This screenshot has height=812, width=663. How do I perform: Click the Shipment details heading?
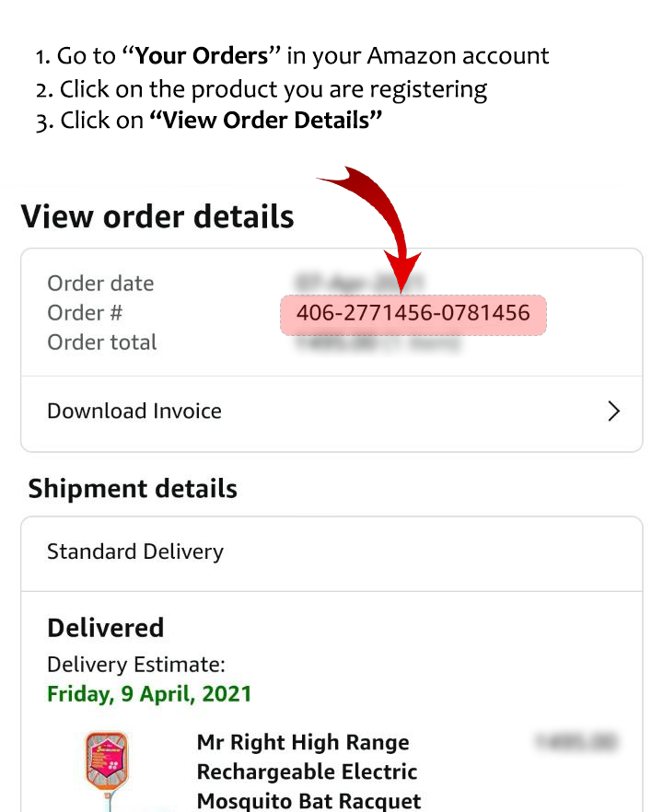133,488
